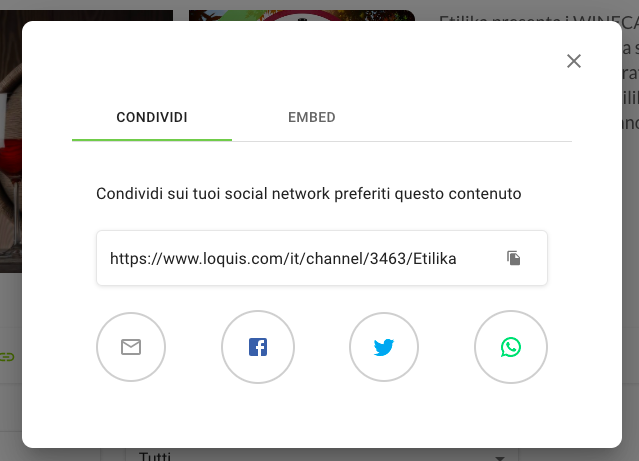Open the EMBED tab

(312, 117)
